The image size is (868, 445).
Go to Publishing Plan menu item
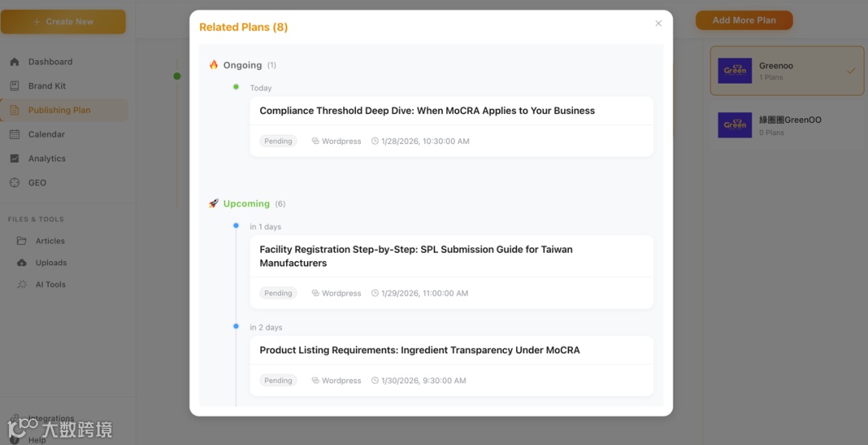59,110
